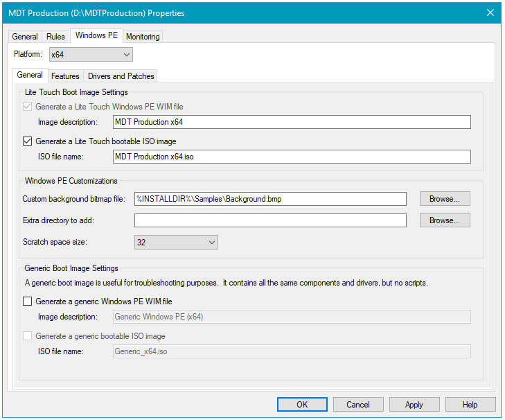Expand the Platform dropdown

coord(90,54)
